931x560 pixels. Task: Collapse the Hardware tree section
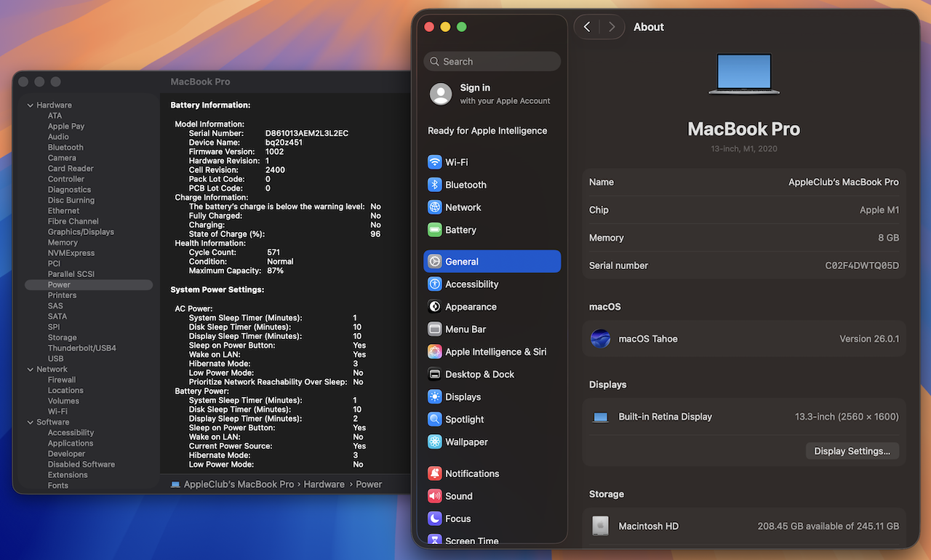coord(31,105)
